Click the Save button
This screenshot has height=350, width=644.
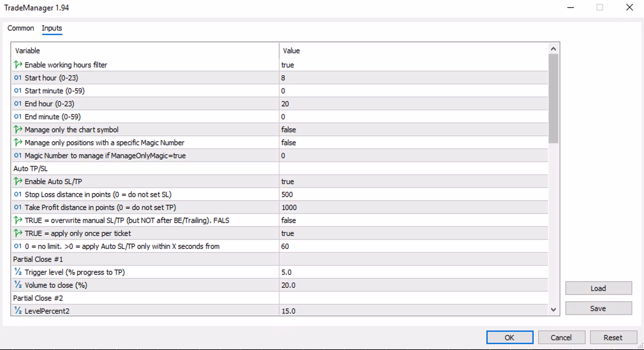tap(598, 308)
